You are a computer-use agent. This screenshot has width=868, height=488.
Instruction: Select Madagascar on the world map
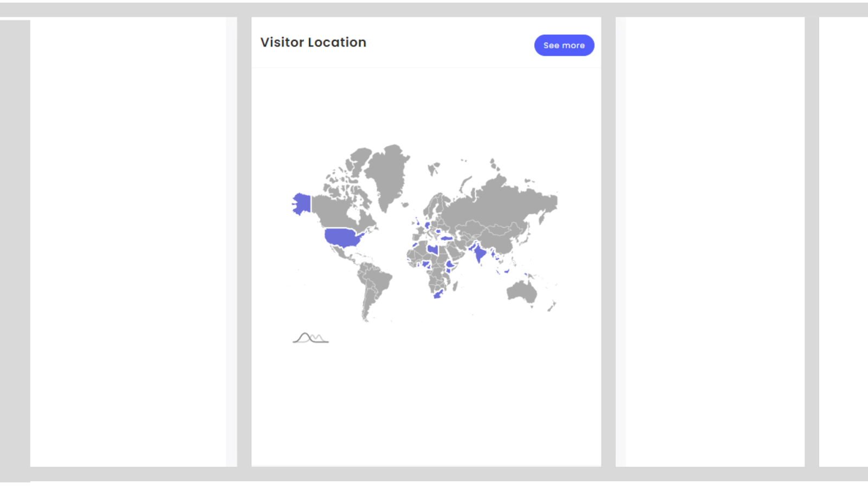point(455,285)
